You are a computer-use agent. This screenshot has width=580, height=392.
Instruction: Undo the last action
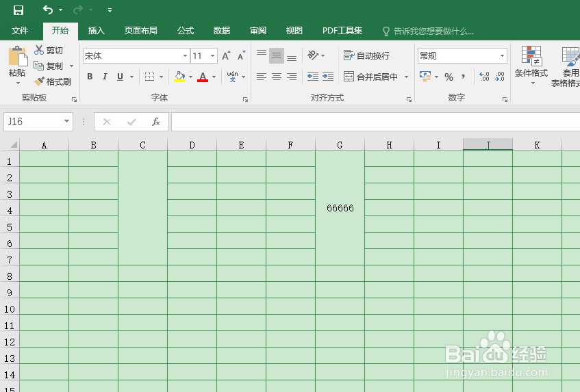(x=48, y=10)
